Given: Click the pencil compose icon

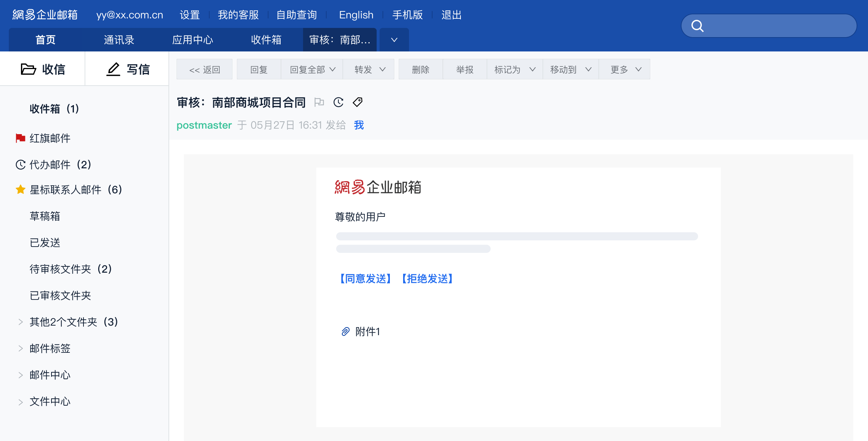Looking at the screenshot, I should tap(113, 69).
